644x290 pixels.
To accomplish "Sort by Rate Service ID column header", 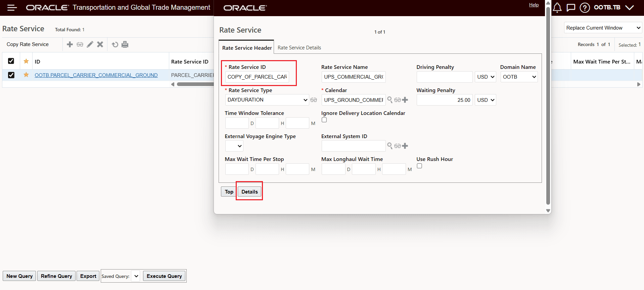I will coord(190,61).
